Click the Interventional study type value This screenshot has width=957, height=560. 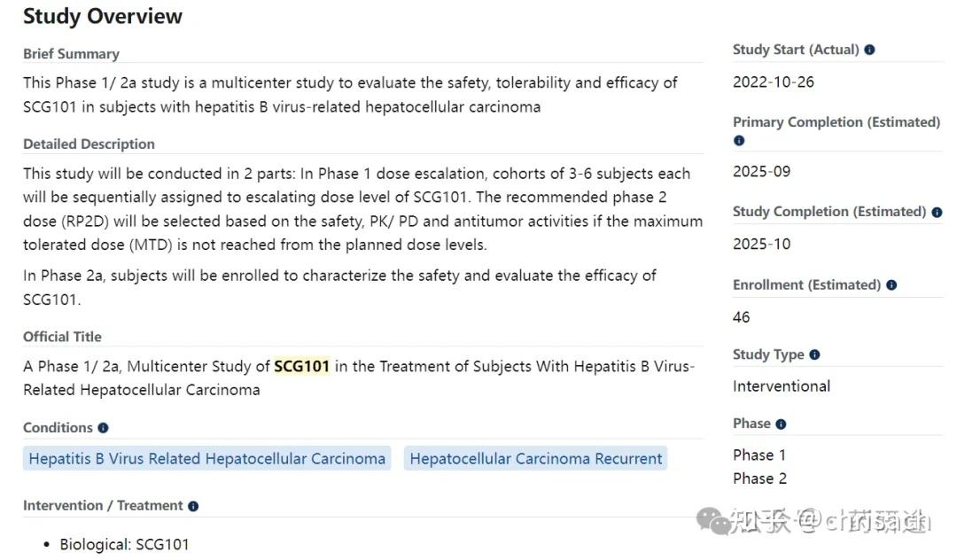(781, 386)
